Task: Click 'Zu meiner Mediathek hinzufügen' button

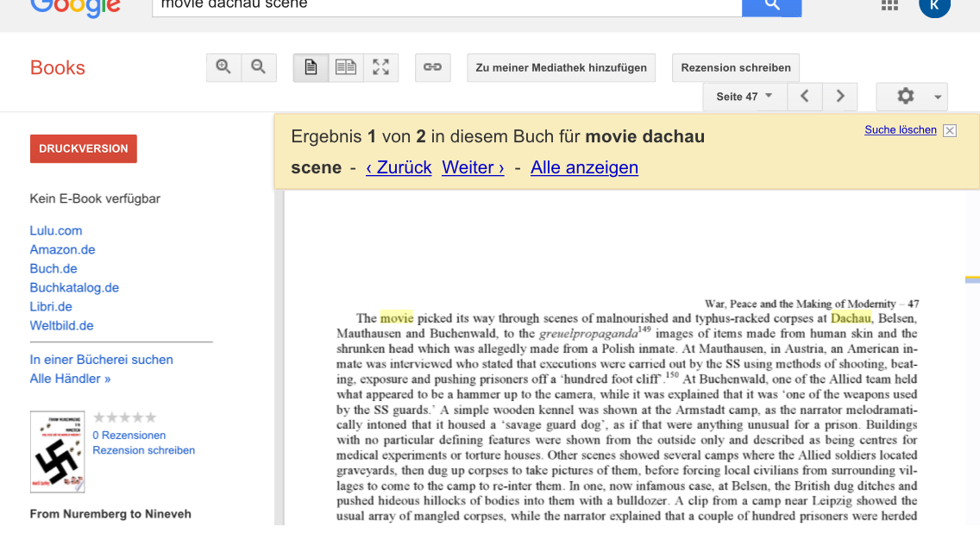Action: coord(561,67)
